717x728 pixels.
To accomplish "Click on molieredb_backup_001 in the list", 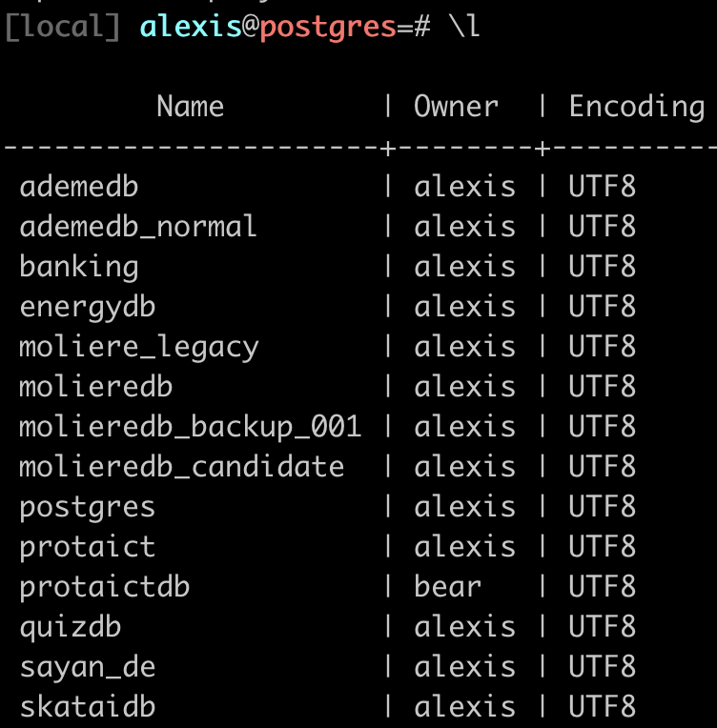I will [191, 427].
